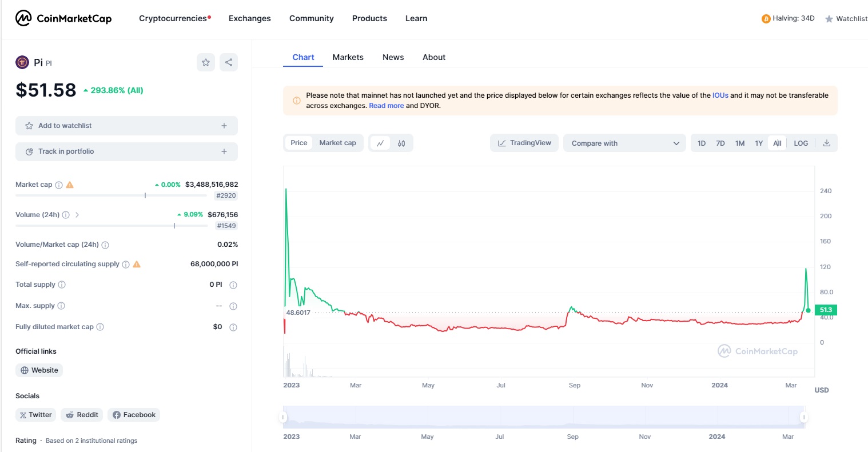Click the plus icon on Add to watchlist
This screenshot has height=452, width=868.
tap(224, 126)
